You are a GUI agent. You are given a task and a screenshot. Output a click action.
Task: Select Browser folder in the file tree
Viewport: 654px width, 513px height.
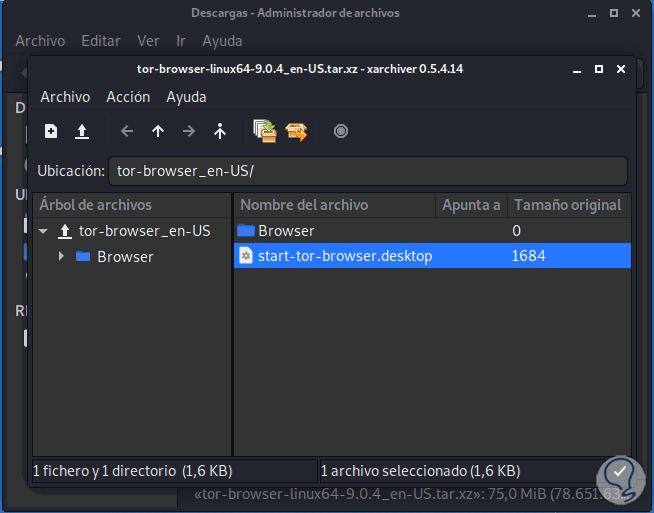tap(125, 256)
